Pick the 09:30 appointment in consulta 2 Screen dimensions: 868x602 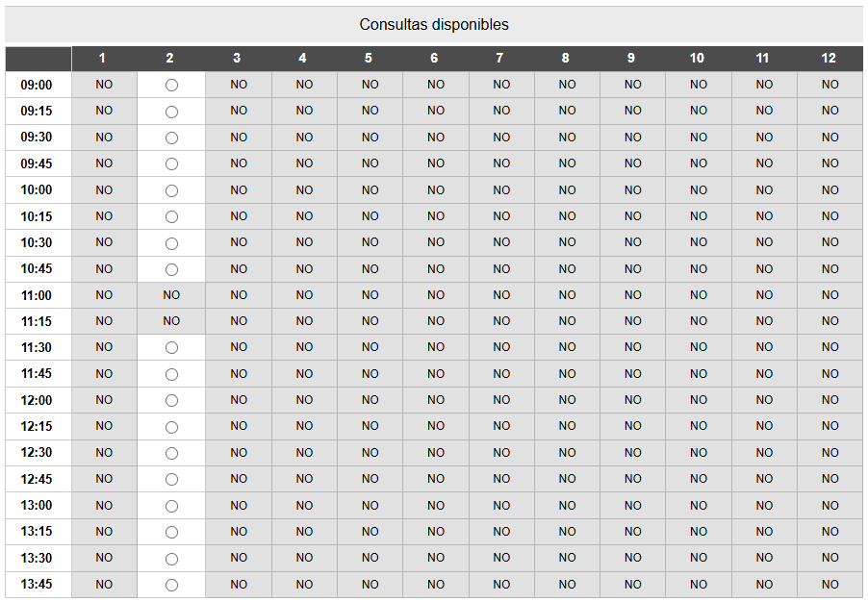[x=171, y=138]
